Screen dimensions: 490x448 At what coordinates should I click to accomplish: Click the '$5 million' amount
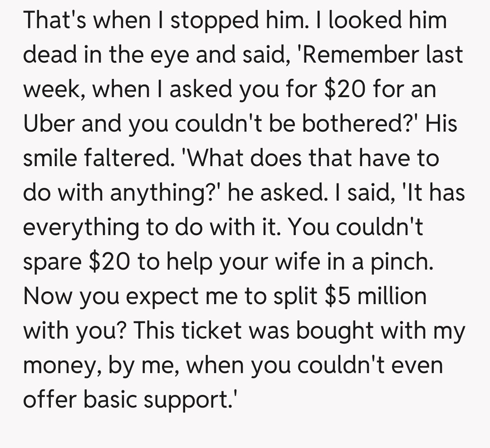tap(376, 296)
